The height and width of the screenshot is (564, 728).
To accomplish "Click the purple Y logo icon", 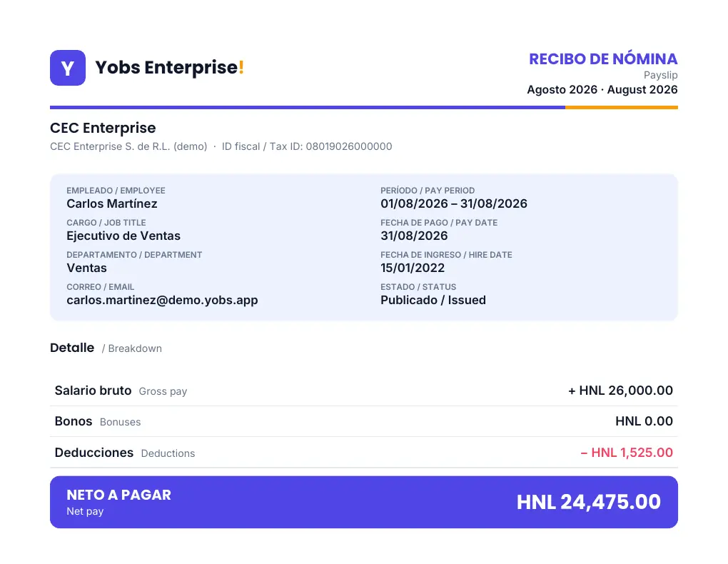I will tap(68, 68).
